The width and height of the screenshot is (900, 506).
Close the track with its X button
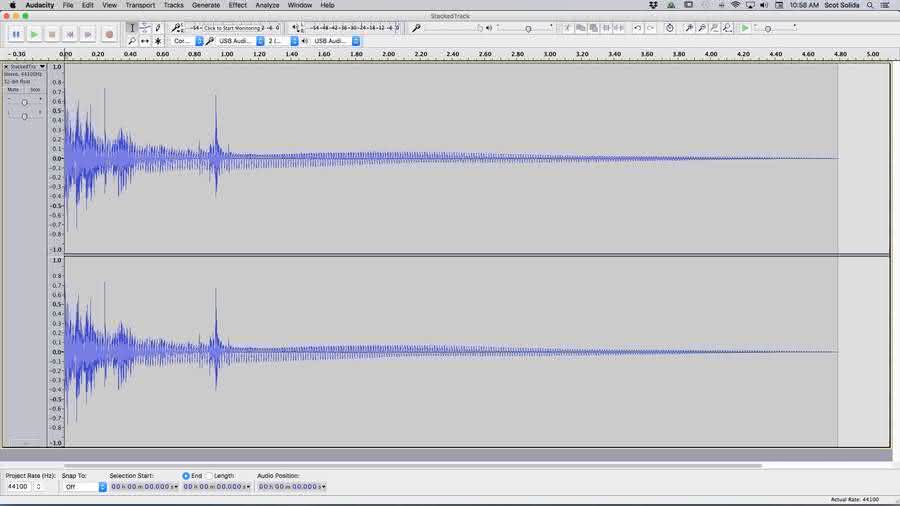[6, 67]
